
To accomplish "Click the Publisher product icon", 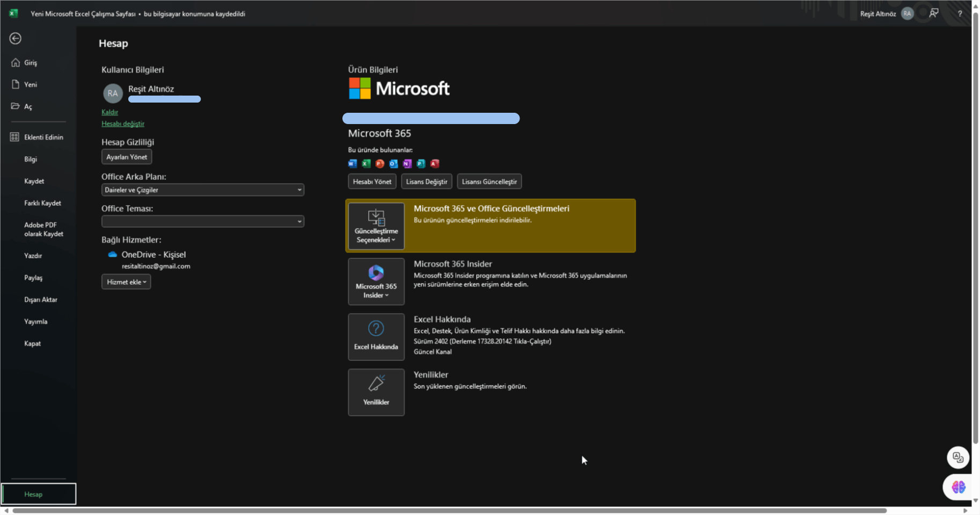I will 421,163.
